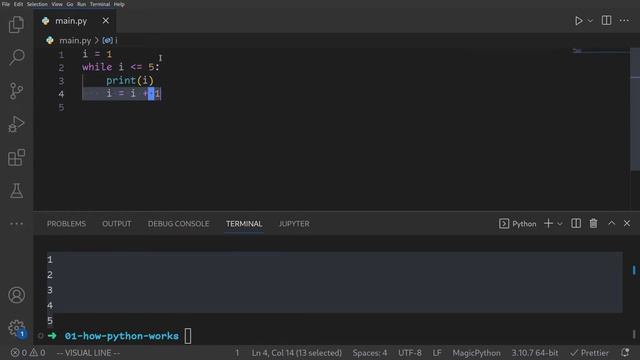This screenshot has width=640, height=360.
Task: Switch to the OUTPUT panel tab
Action: pos(117,224)
